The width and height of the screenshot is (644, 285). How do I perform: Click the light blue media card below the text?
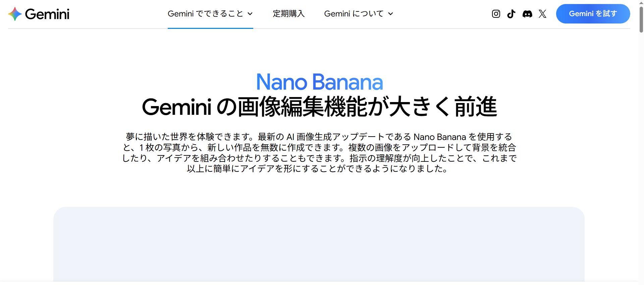(319, 245)
